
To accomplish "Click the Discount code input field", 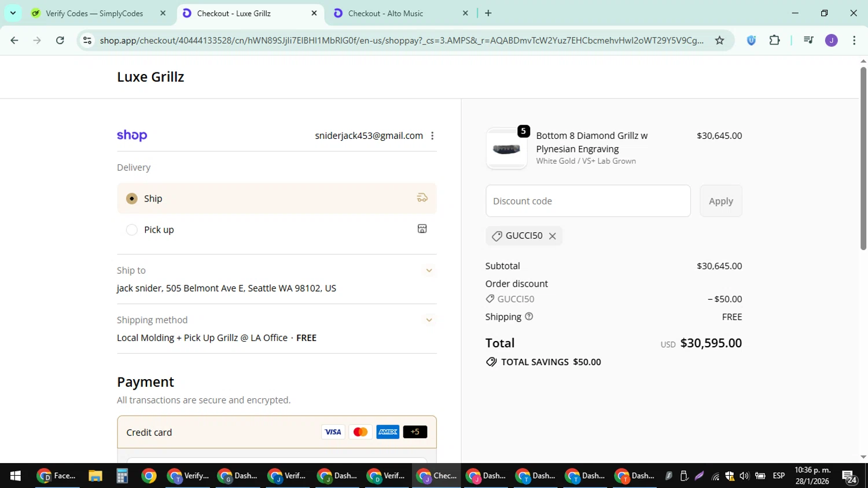I will [x=588, y=201].
